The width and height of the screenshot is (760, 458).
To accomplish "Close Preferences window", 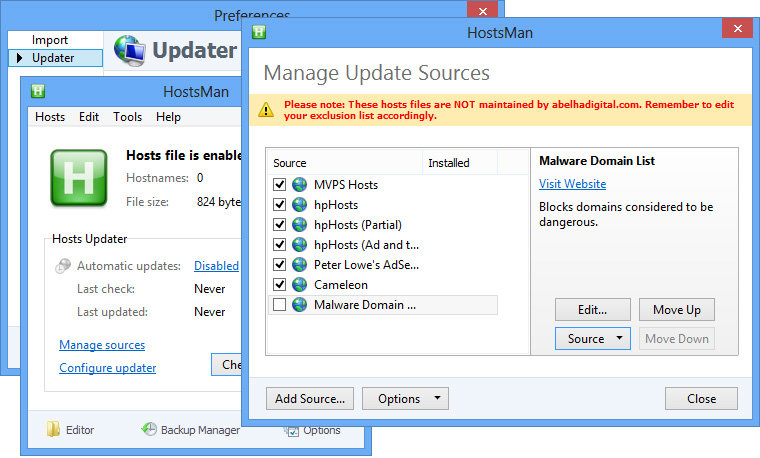I will (482, 10).
